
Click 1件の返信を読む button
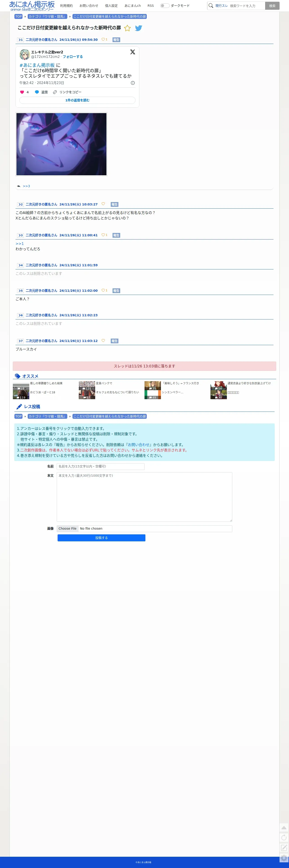(77, 100)
